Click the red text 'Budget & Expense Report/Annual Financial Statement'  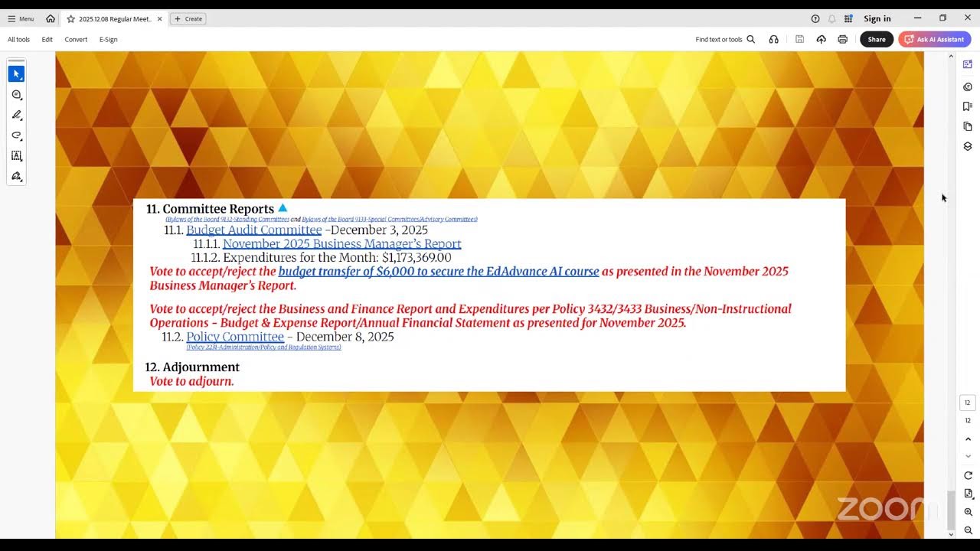pyautogui.click(x=365, y=323)
